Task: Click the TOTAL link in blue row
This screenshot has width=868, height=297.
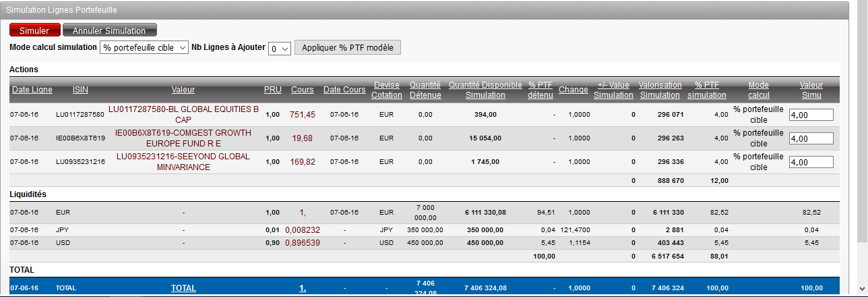Action: pos(183,288)
